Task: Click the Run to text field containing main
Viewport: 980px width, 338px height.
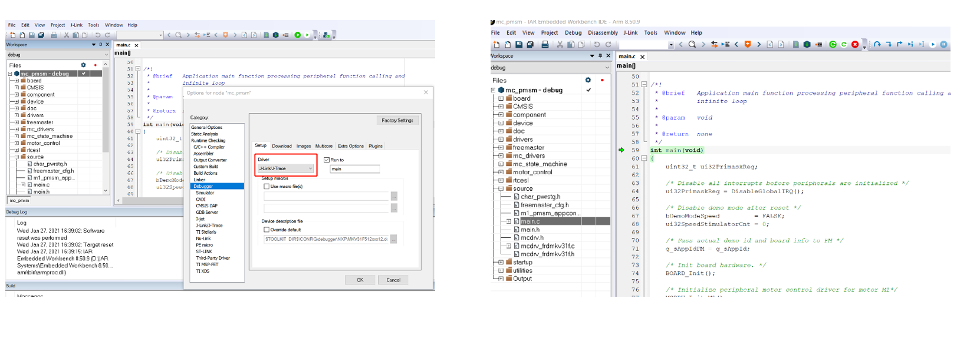Action: click(354, 169)
